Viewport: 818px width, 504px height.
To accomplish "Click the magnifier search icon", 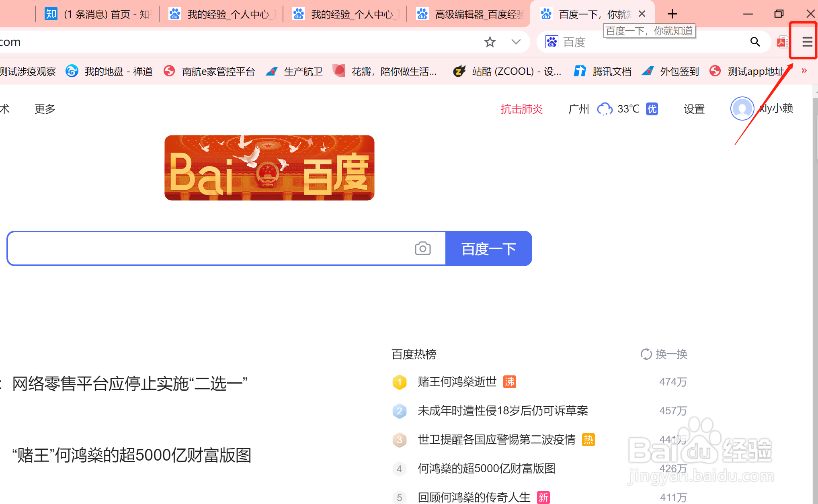I will point(755,42).
